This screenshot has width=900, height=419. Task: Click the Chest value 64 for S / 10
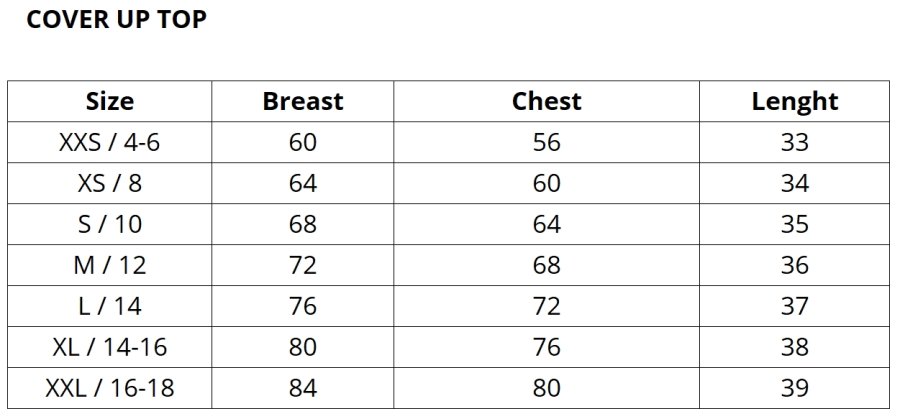point(546,224)
